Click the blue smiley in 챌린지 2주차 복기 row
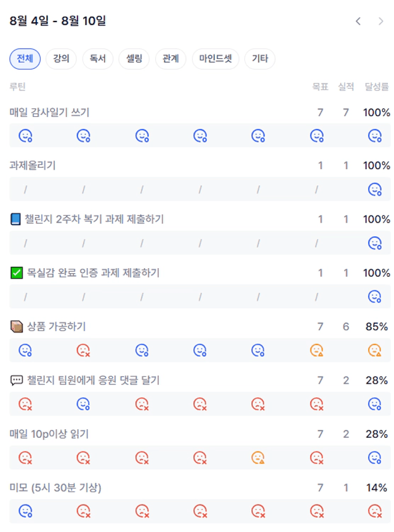The image size is (394, 532). [x=375, y=244]
